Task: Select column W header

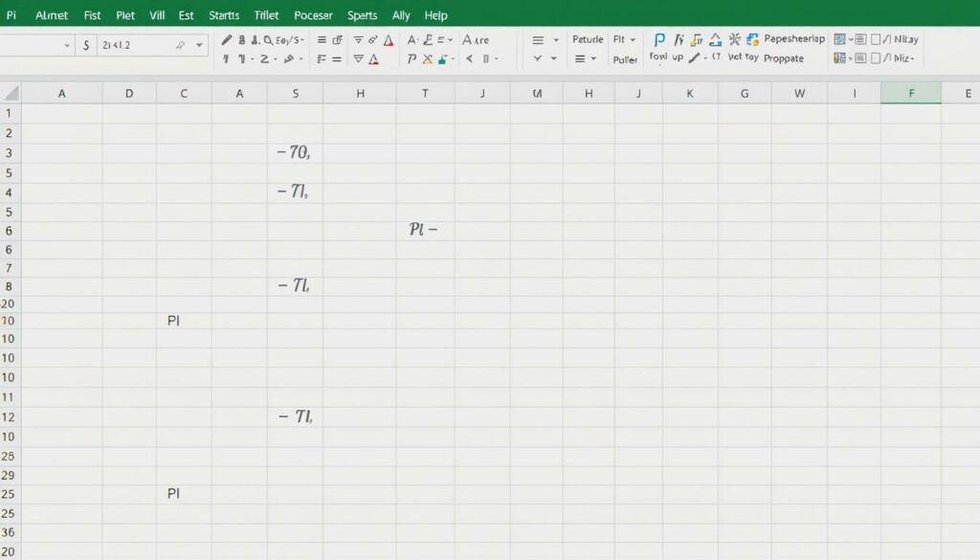Action: (799, 94)
